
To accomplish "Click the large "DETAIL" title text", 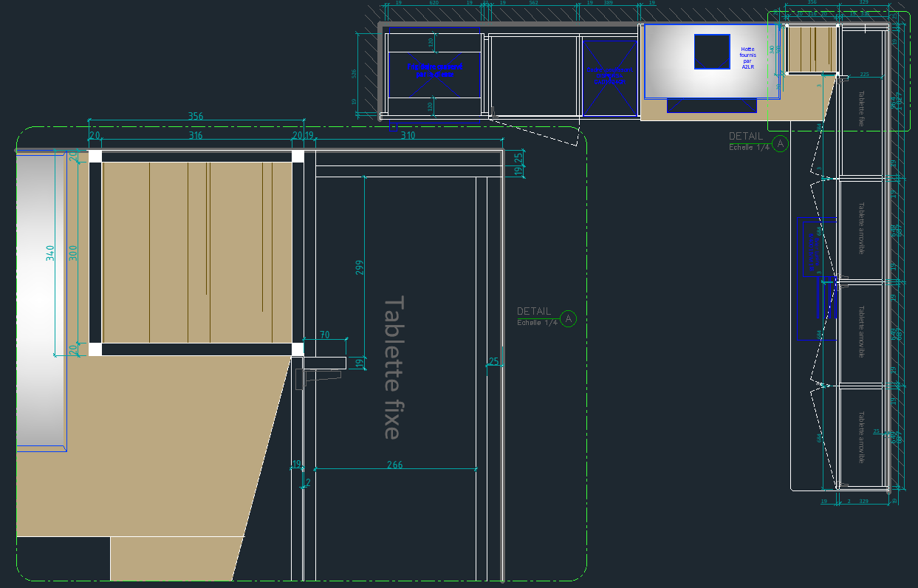I will [534, 312].
